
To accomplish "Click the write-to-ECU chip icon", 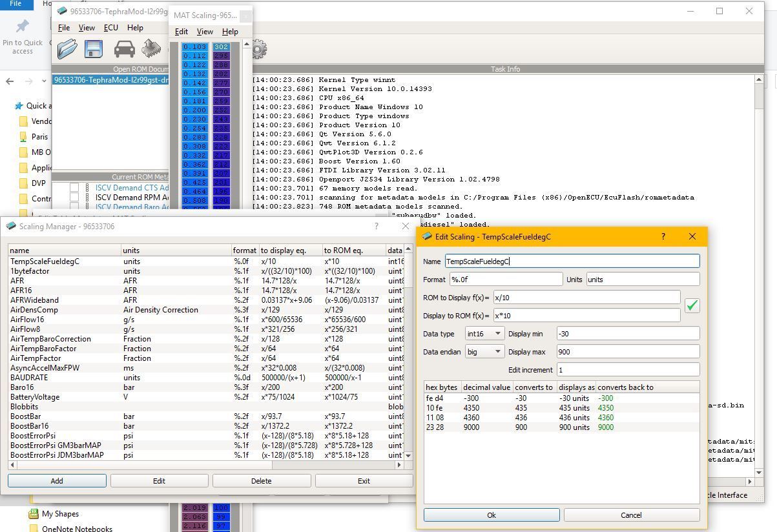I will pos(152,49).
